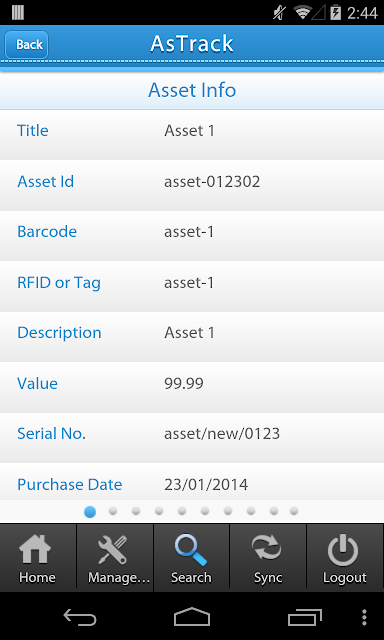Click the '23/01/2014' date value
This screenshot has height=640, width=384.
(x=206, y=484)
